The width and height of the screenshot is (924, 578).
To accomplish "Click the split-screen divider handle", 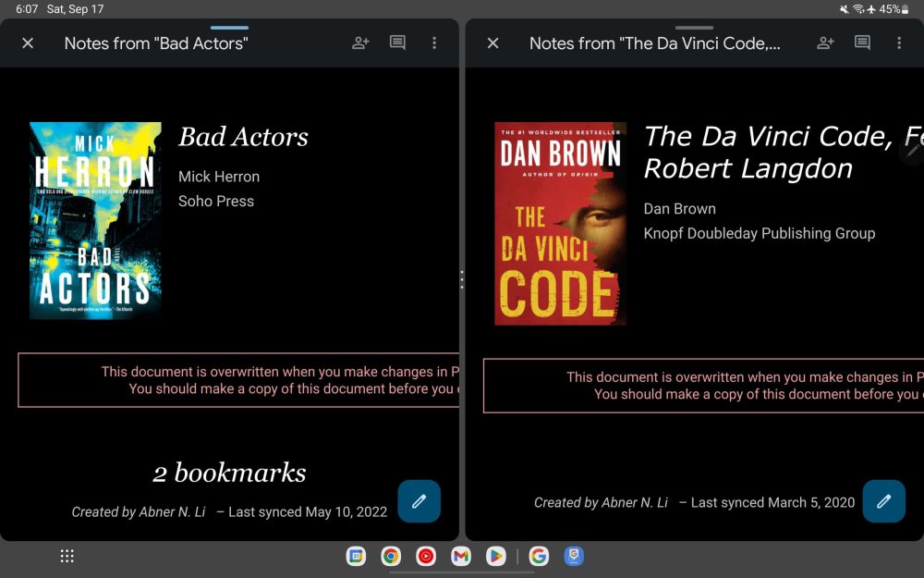I will pos(462,279).
